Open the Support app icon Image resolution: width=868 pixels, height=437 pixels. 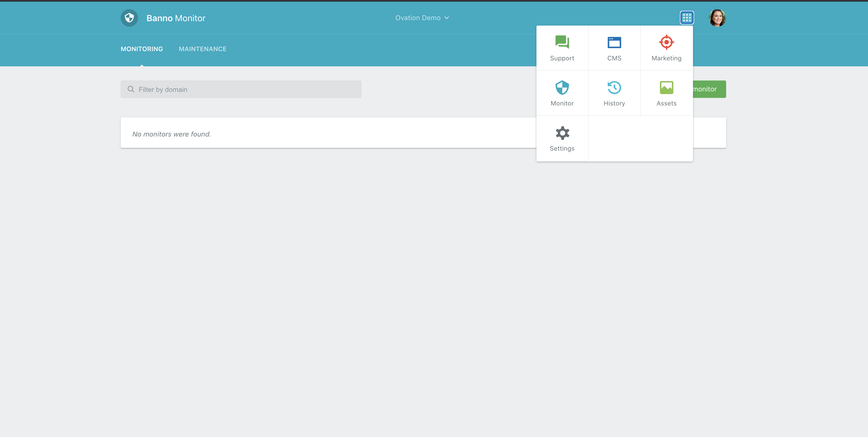pos(562,42)
